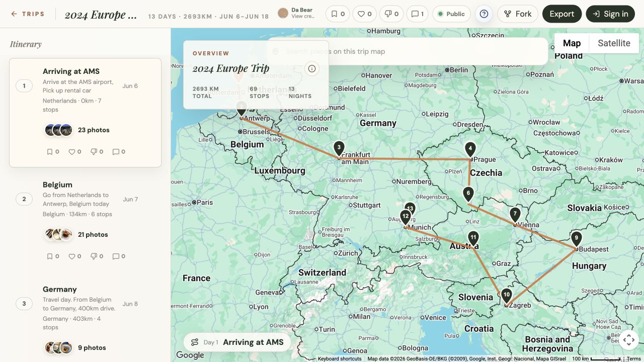Switch map to Map view
The image size is (644, 362).
[x=572, y=43]
